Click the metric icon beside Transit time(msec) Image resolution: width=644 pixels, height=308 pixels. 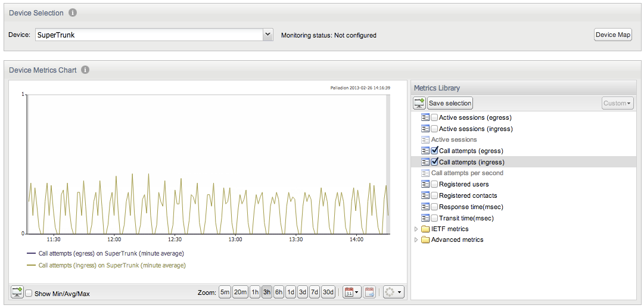425,217
